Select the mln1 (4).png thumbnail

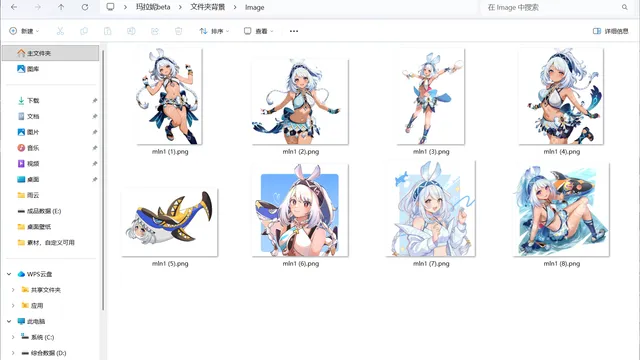(561, 96)
